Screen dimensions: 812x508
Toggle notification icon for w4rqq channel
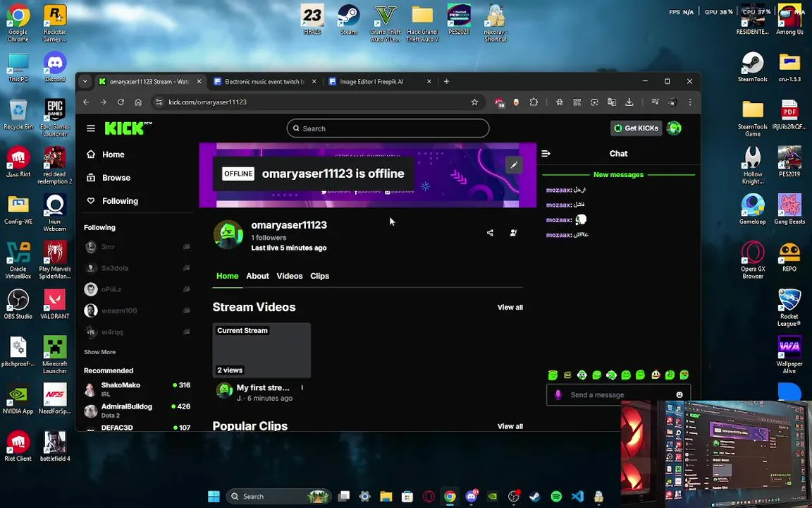click(x=186, y=332)
